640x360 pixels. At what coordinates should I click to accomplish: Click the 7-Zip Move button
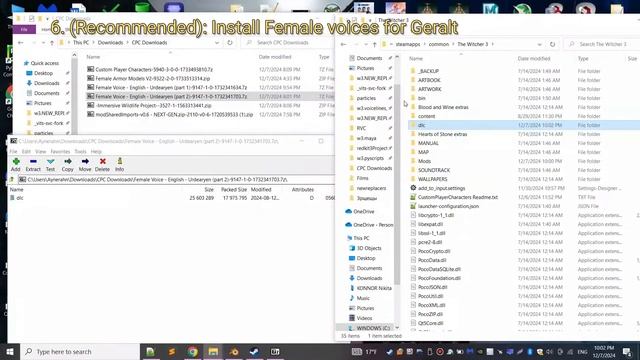coord(85,164)
